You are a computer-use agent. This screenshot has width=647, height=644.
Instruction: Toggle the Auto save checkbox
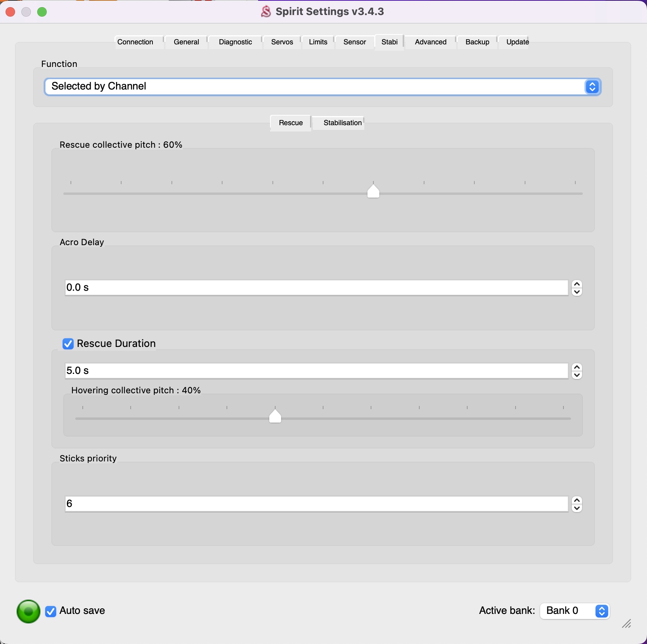tap(51, 612)
